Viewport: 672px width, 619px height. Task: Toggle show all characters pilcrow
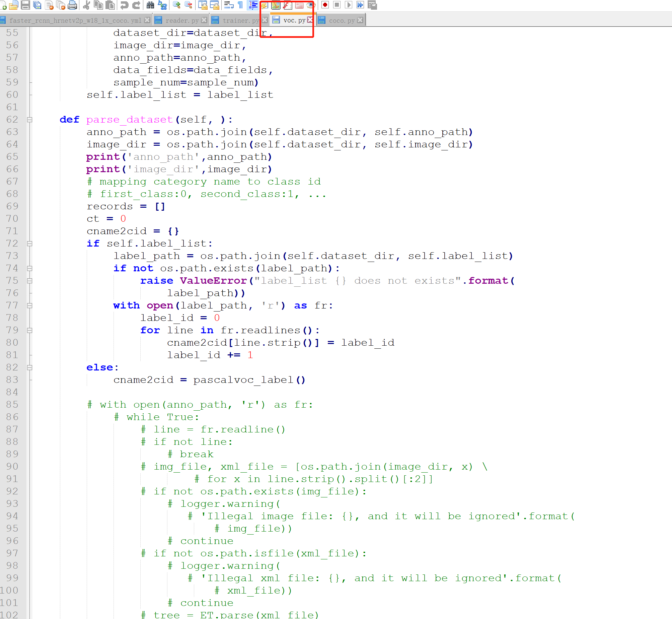coord(240,5)
